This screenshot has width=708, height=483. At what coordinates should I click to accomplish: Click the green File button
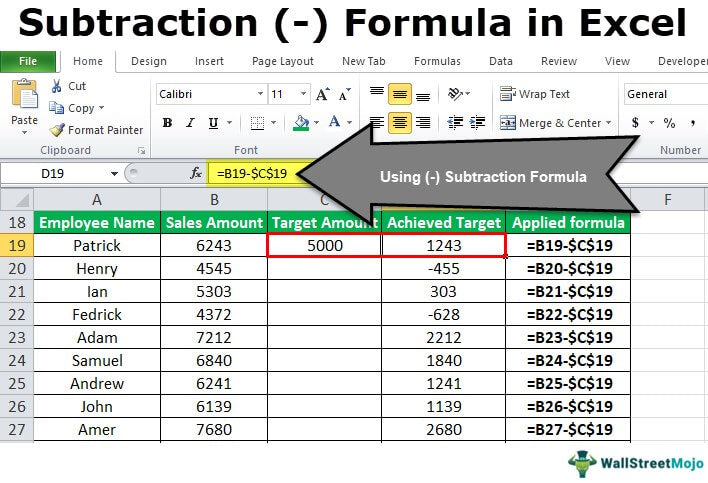pos(28,61)
